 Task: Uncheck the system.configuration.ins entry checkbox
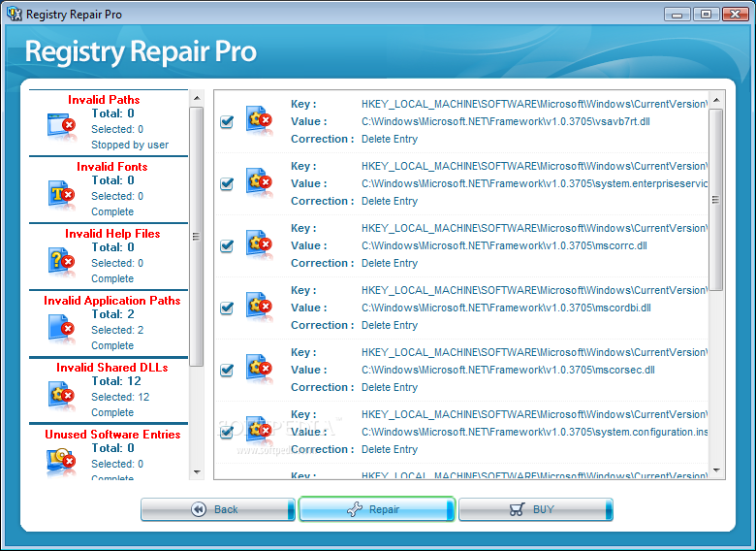coord(227,433)
